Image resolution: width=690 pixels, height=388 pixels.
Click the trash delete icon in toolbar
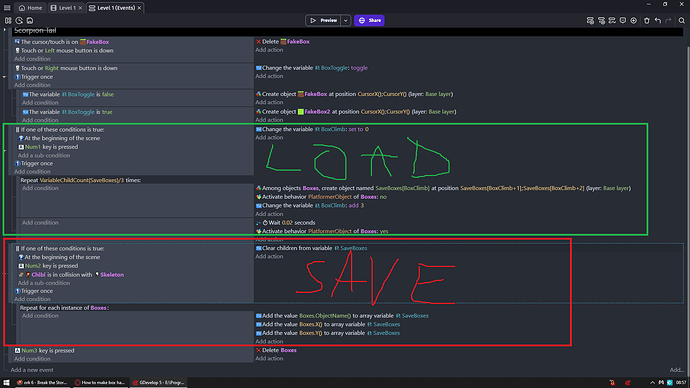pyautogui.click(x=647, y=21)
